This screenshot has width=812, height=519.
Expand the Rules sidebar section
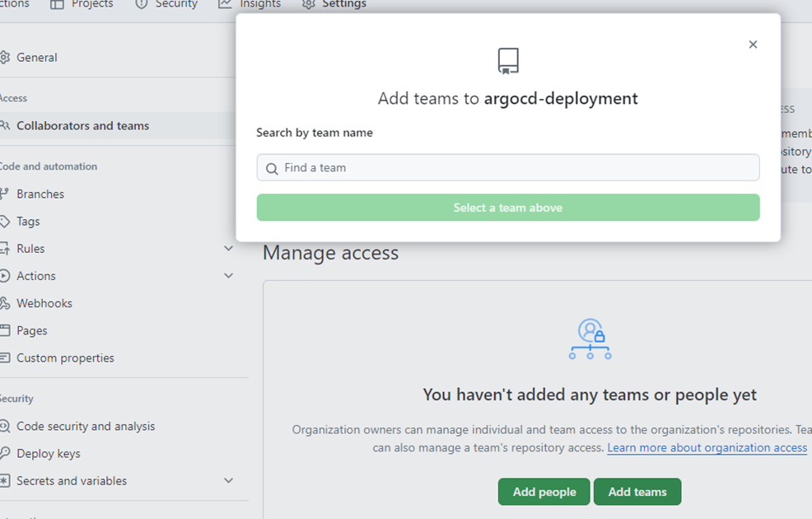pos(228,249)
